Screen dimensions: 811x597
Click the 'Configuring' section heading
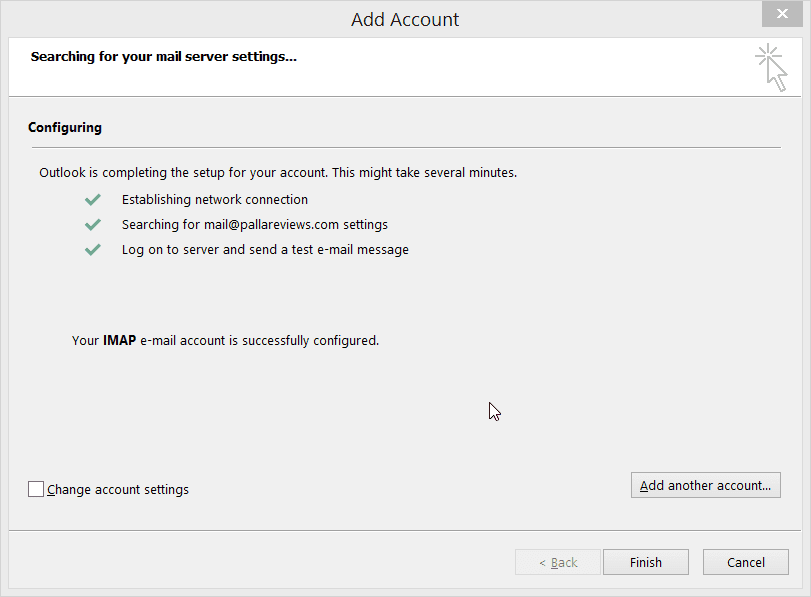[x=65, y=128]
